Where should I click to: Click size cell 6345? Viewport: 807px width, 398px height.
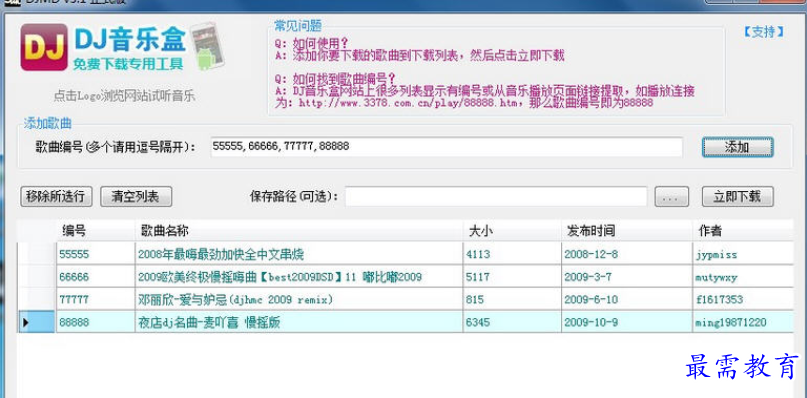point(512,322)
